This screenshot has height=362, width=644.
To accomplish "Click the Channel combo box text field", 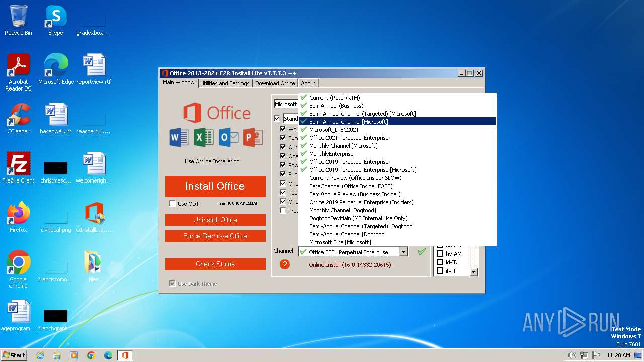I will point(349,252).
